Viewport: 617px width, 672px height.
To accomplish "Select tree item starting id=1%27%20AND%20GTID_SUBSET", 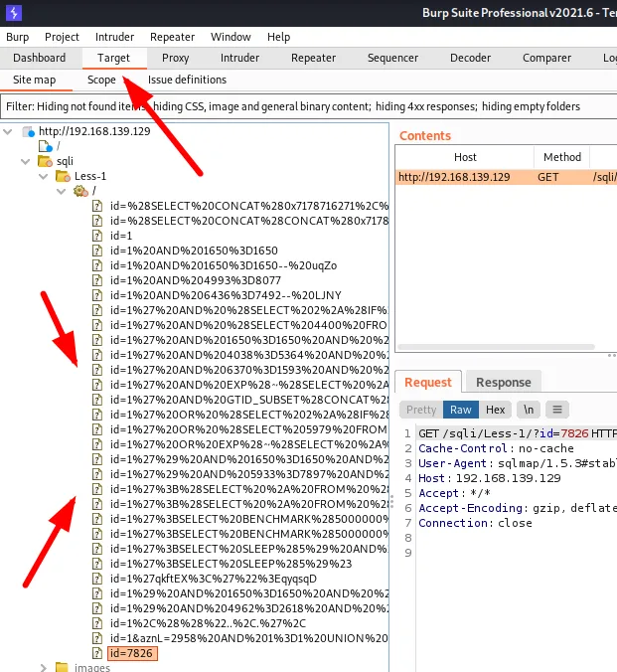I will point(248,400).
